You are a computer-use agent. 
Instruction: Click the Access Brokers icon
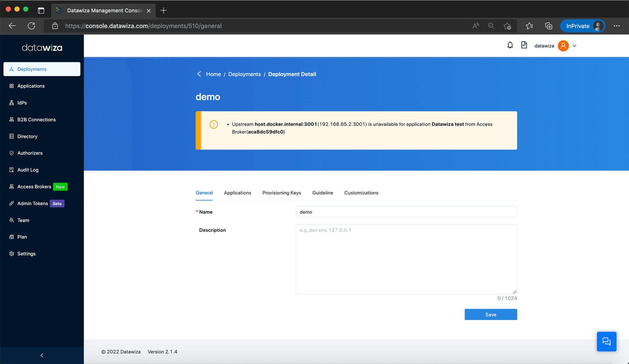point(11,187)
